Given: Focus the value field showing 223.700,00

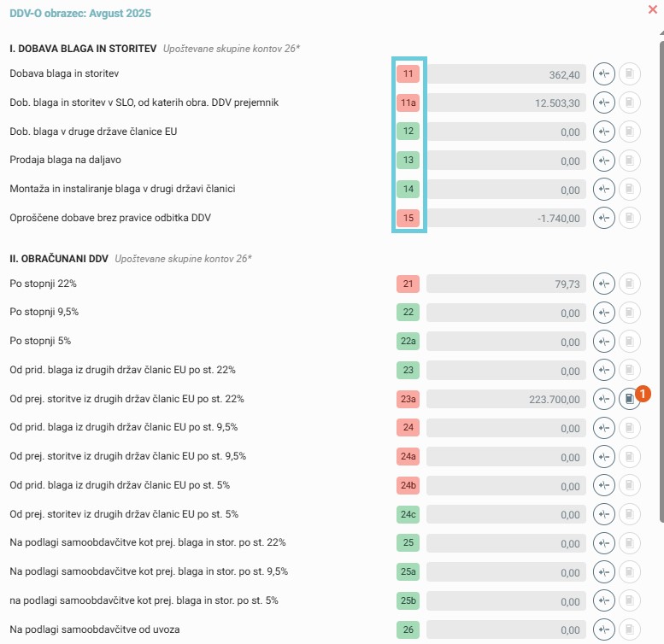Looking at the screenshot, I should tap(506, 399).
